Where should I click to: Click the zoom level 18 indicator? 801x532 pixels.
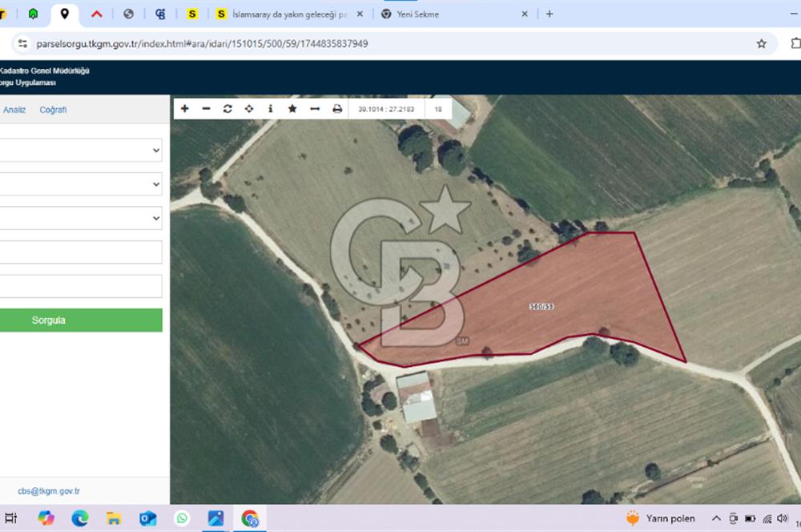(x=438, y=109)
